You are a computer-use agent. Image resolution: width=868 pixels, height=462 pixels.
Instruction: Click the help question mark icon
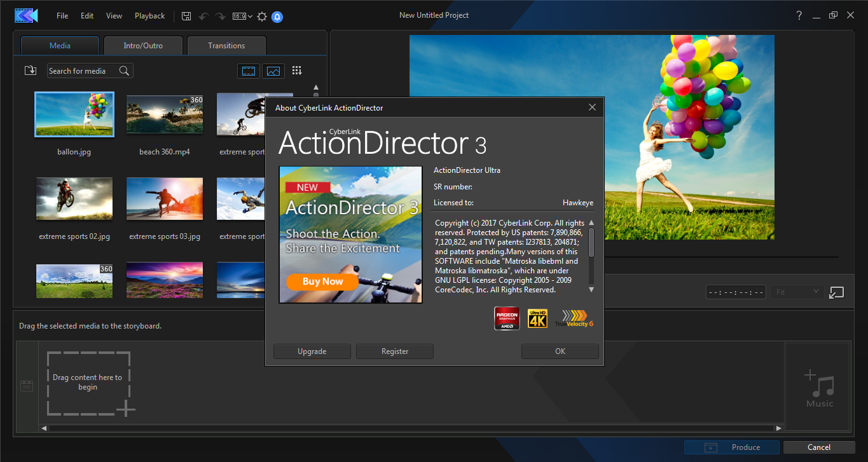[x=799, y=15]
